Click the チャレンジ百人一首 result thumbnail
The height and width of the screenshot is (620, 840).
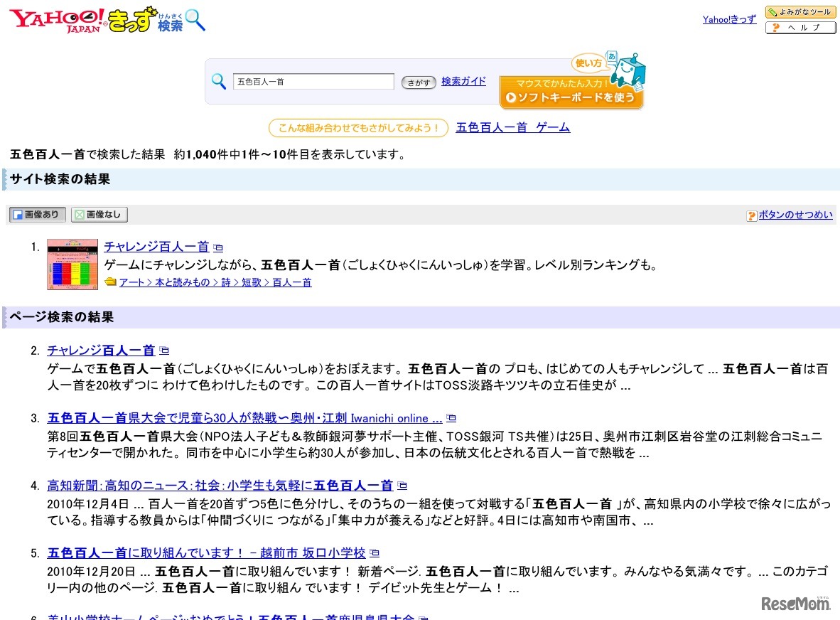pos(72,263)
